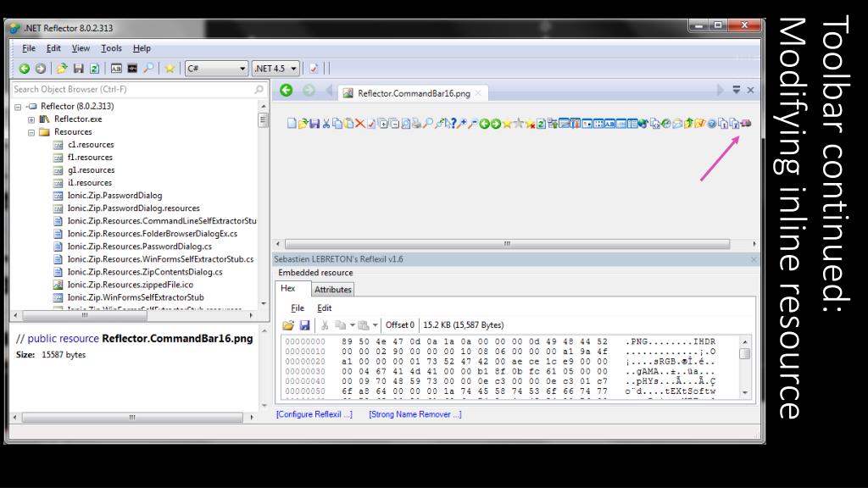
Task: Select Ionic.Zip.Resources.zippedFile.ico
Action: coord(130,285)
